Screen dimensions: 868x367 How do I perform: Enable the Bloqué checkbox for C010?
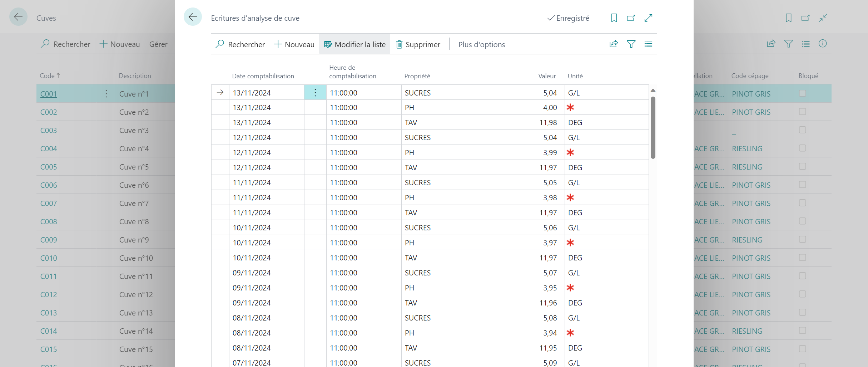(x=803, y=258)
